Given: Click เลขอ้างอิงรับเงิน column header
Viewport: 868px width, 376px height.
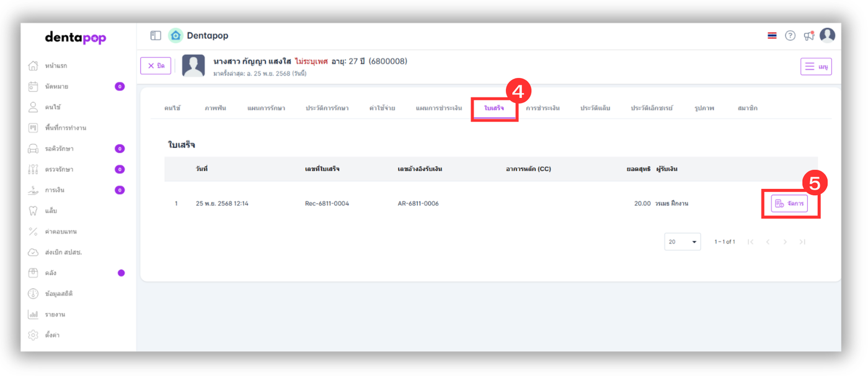Looking at the screenshot, I should (420, 169).
